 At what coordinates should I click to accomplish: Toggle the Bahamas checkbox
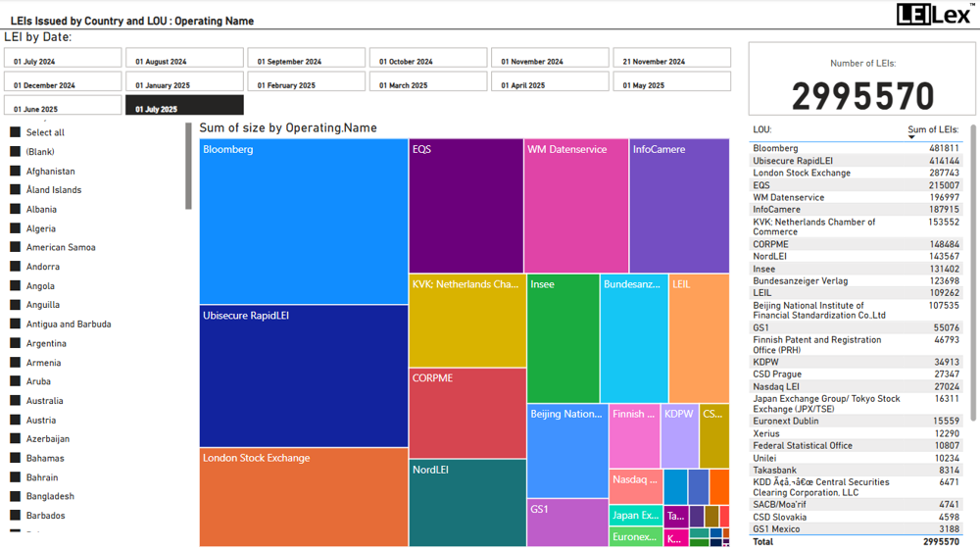[16, 458]
